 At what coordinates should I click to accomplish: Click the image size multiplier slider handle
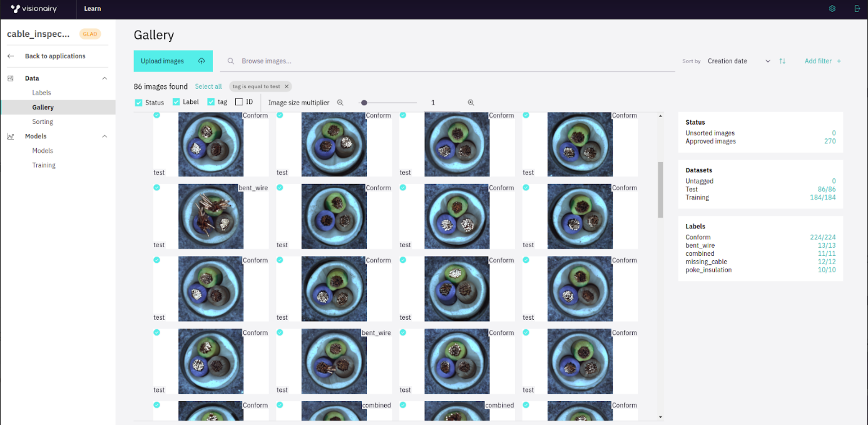point(364,103)
